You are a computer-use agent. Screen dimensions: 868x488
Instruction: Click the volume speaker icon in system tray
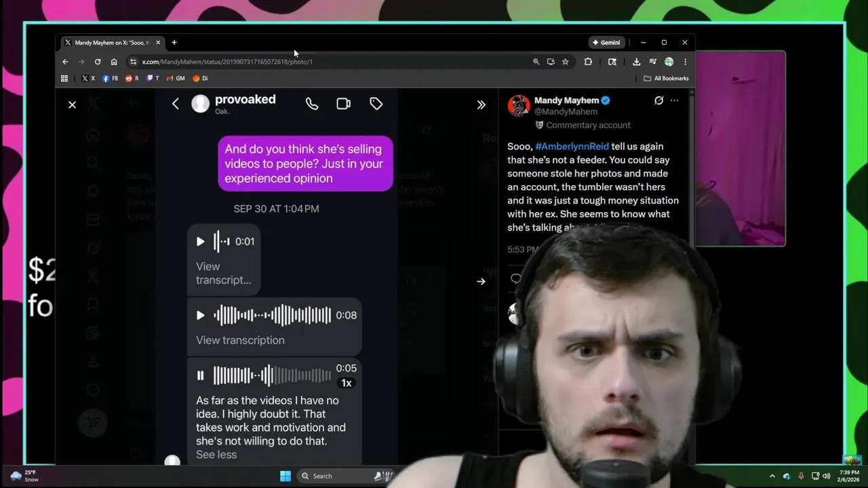tap(826, 476)
